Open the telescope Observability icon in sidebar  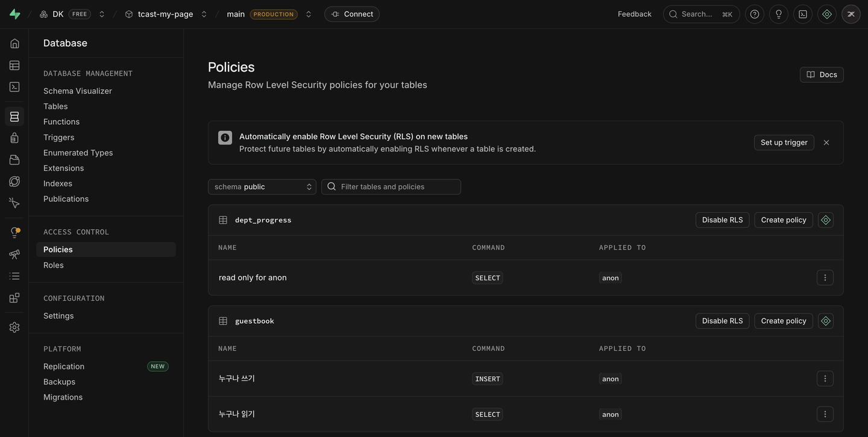[x=14, y=254]
